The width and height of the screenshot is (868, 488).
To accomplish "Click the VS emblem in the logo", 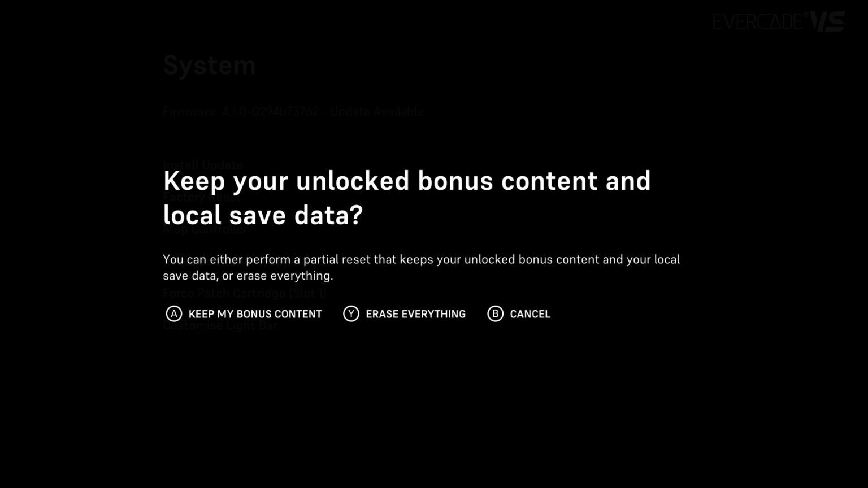I will click(x=827, y=21).
